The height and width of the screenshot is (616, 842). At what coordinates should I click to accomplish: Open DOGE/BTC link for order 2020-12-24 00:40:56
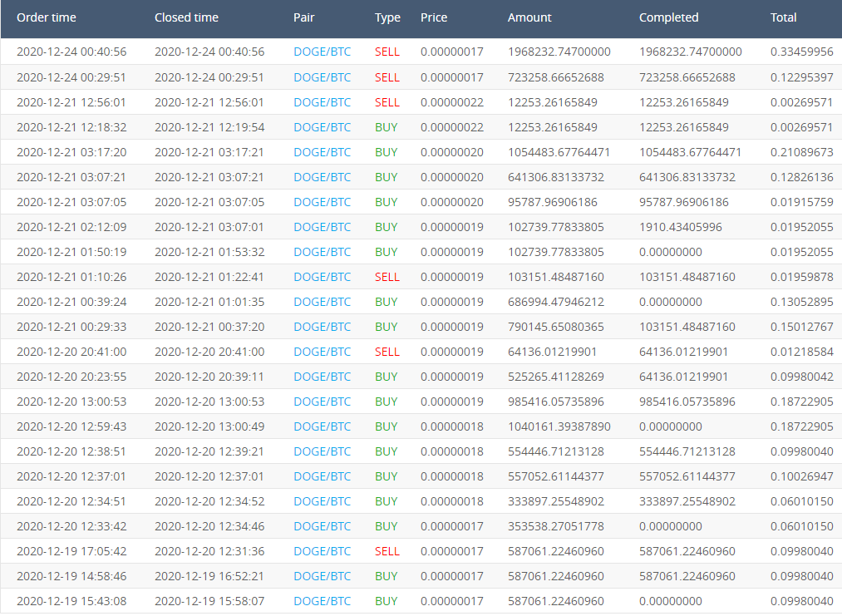coord(322,52)
